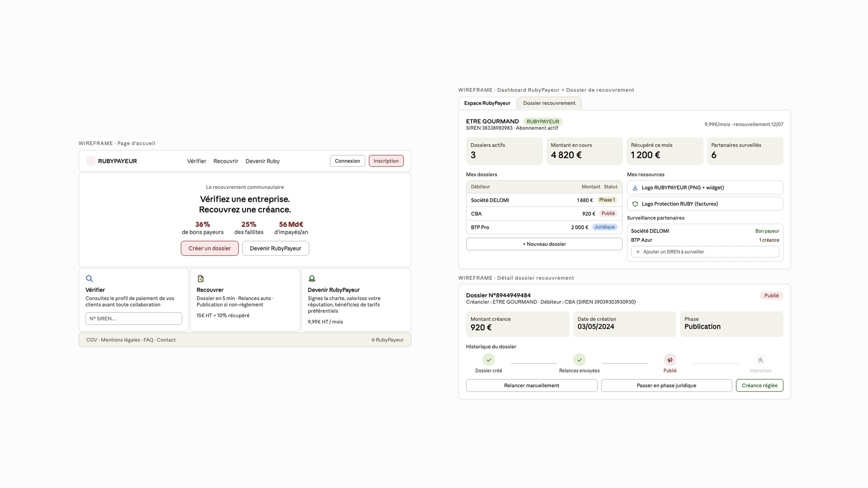Select the CBA dossier row
868x488 pixels.
coord(544,213)
